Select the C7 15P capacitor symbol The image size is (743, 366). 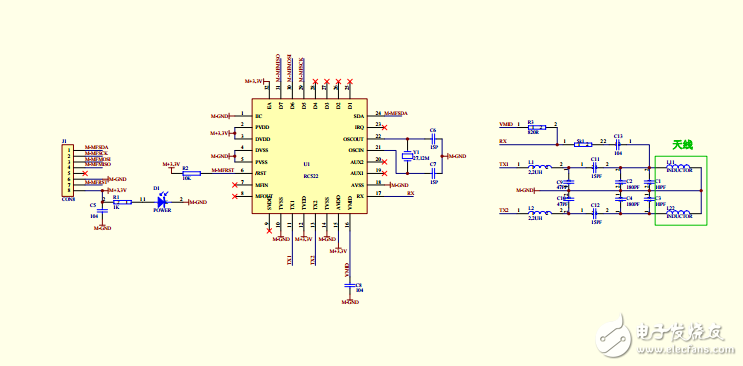pyautogui.click(x=434, y=174)
